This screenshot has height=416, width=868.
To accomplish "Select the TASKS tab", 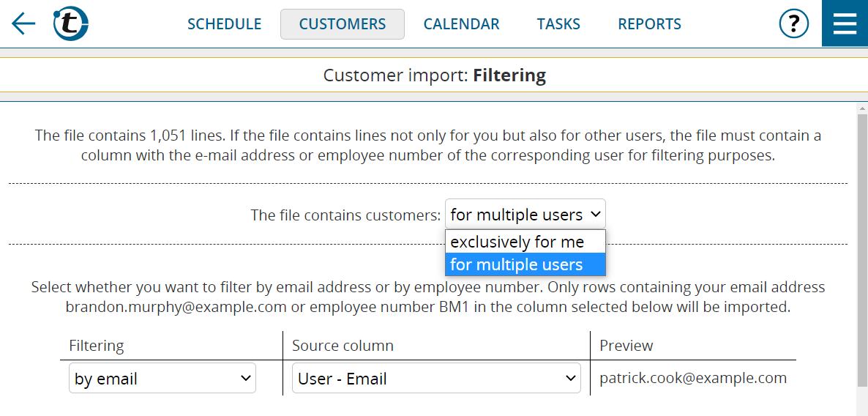I will pos(558,24).
